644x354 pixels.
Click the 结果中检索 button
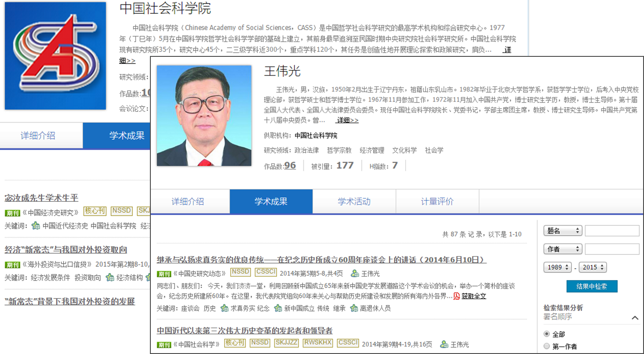[x=592, y=286]
